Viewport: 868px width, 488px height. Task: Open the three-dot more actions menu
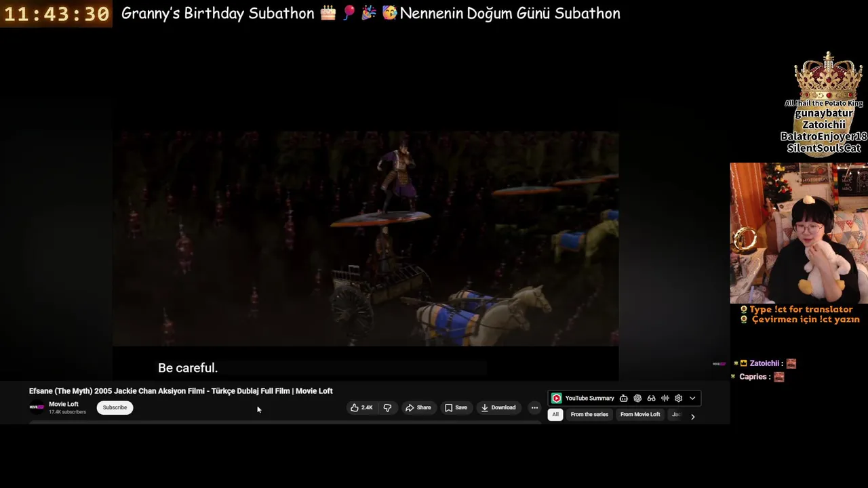pos(534,407)
